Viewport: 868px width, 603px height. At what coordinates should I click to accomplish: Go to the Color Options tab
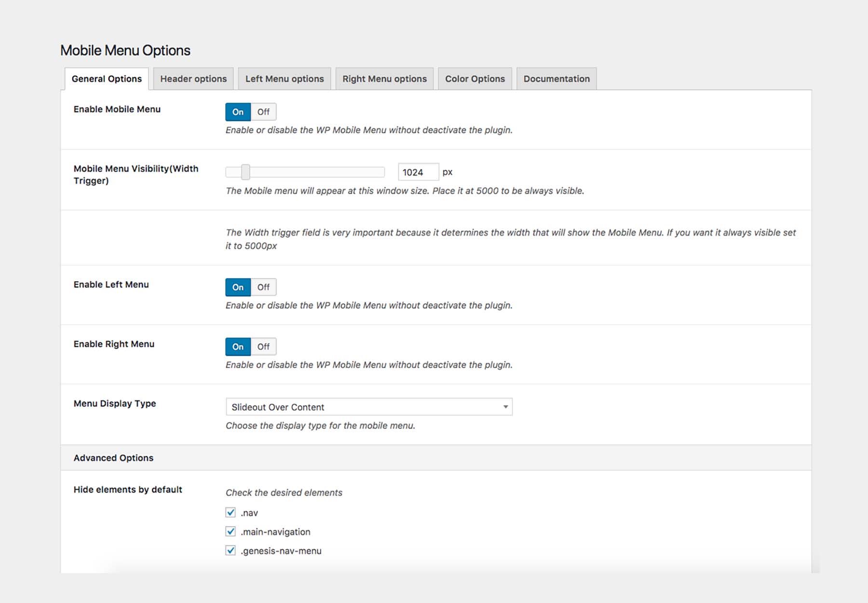click(x=475, y=79)
